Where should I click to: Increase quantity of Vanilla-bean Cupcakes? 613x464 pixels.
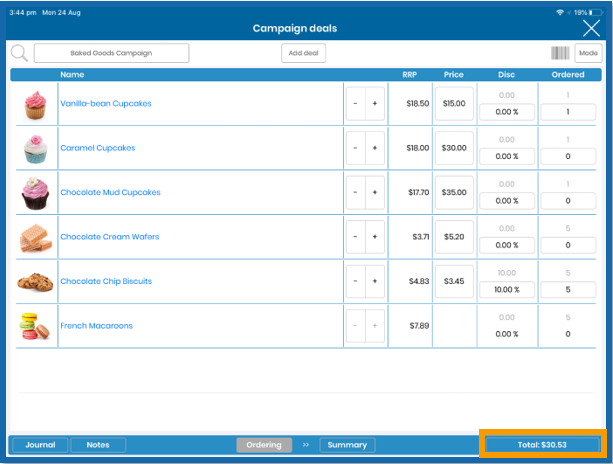click(375, 104)
